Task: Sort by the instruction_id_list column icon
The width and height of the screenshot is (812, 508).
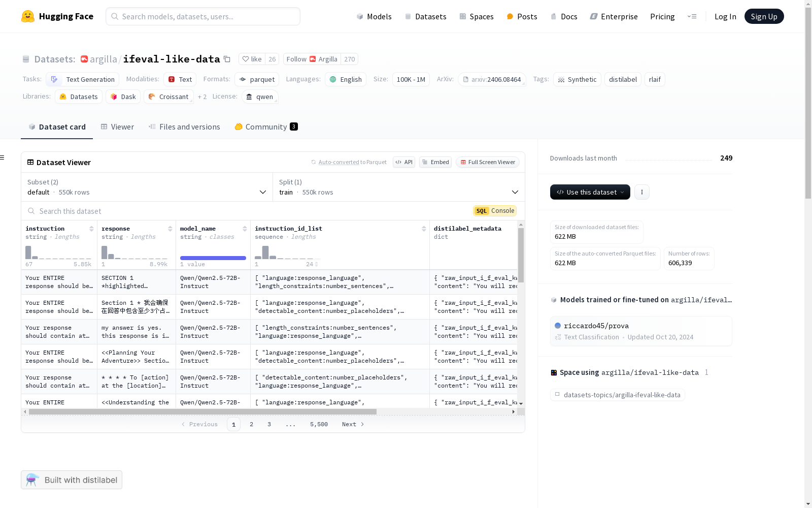Action: [424, 229]
